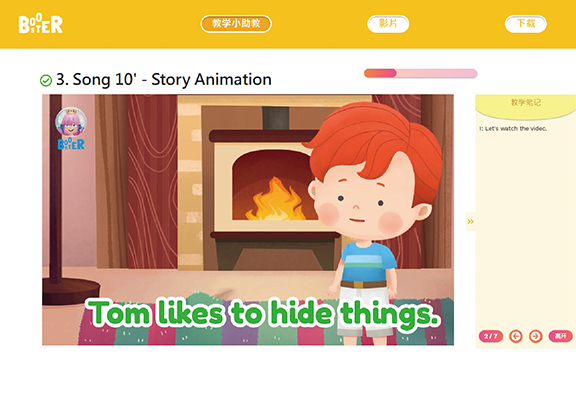The height and width of the screenshot is (407, 576).
Task: Click the pink-haired character avatar in the video
Action: 71,122
